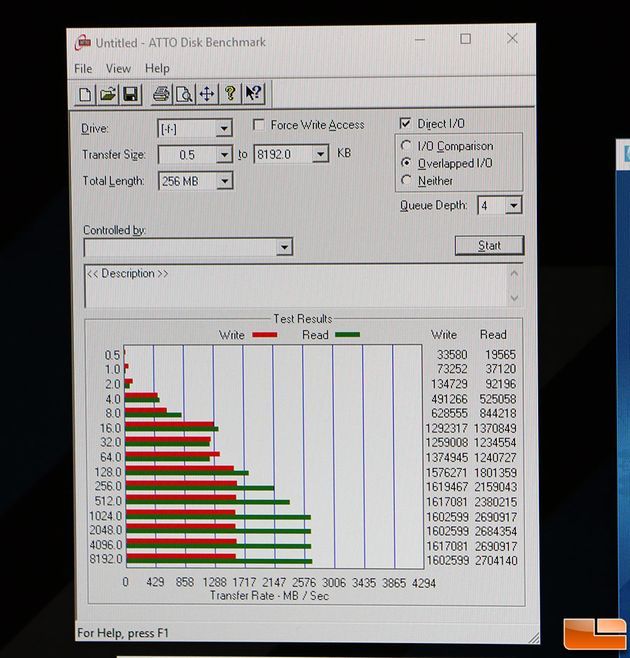Activate context help arrow-question icon

click(x=253, y=93)
